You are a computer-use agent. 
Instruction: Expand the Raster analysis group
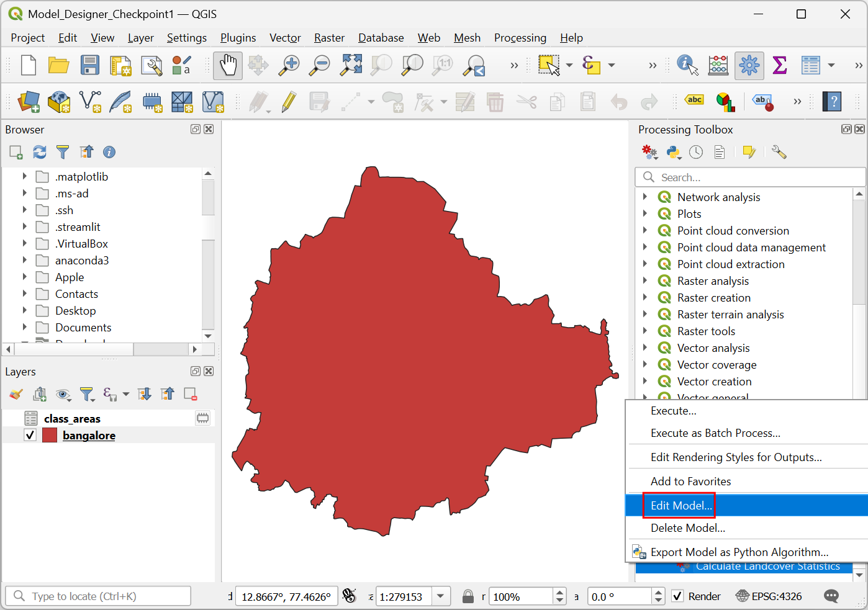point(645,281)
